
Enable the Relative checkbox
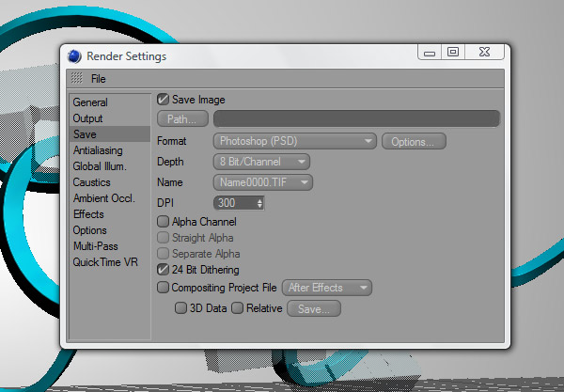[238, 308]
